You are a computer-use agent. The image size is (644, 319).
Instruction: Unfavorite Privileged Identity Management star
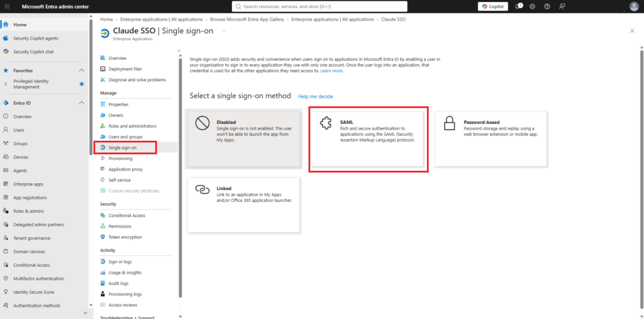81,84
